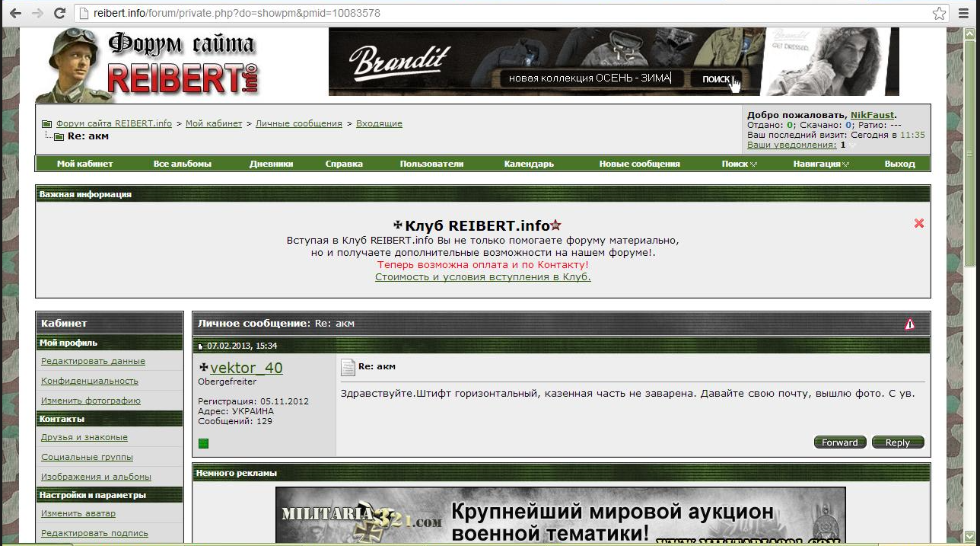Viewport: 980px width, 546px height.
Task: Open vektor_40 user profile
Action: click(x=247, y=368)
